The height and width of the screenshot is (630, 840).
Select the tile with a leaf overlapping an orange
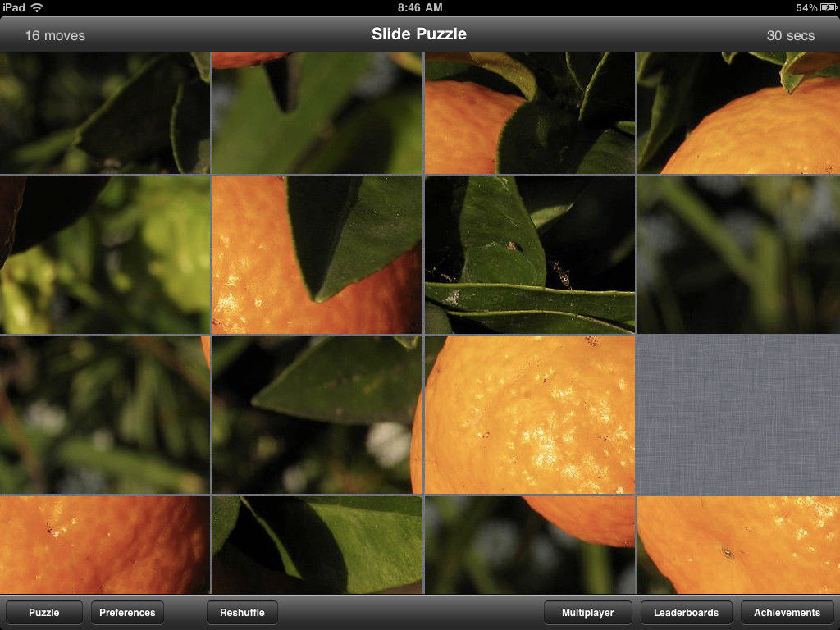point(317,255)
